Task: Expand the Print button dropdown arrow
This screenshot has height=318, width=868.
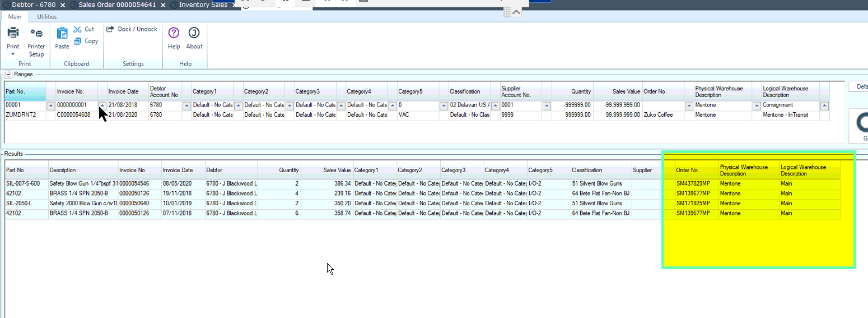Action: pos(13,55)
